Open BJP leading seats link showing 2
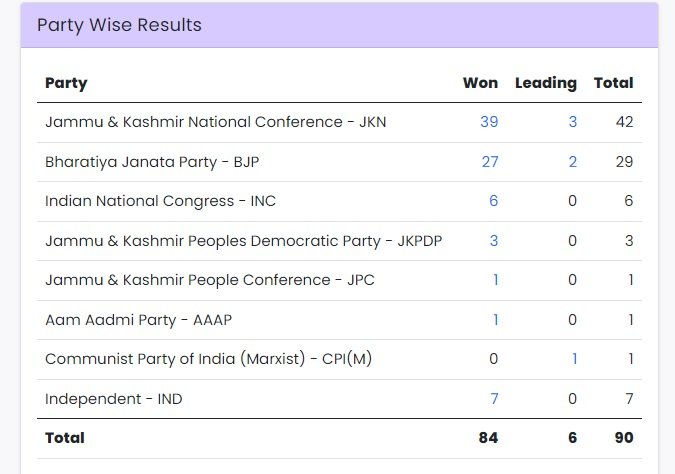 [x=573, y=162]
